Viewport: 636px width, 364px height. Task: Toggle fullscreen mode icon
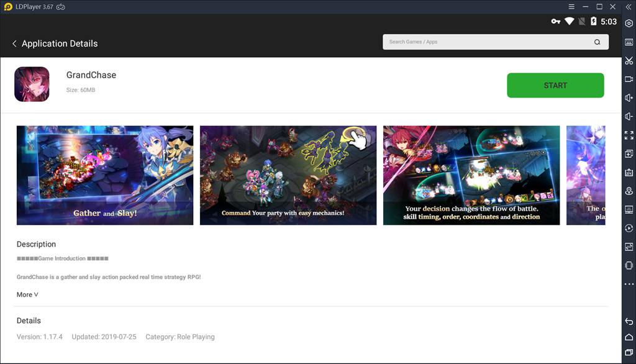coord(629,135)
